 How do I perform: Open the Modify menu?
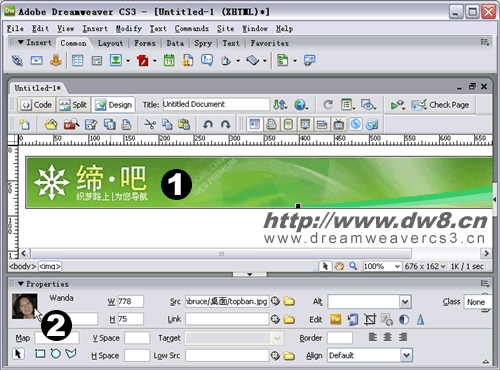click(x=129, y=29)
